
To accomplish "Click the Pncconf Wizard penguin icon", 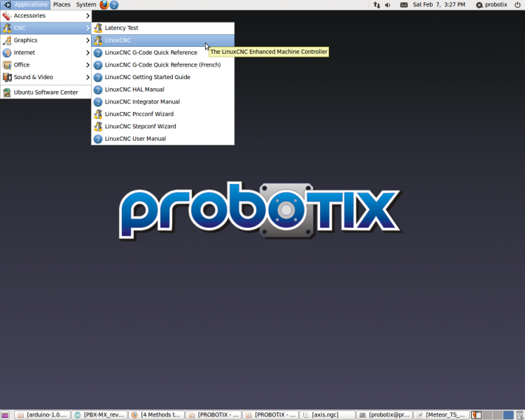I will 98,114.
